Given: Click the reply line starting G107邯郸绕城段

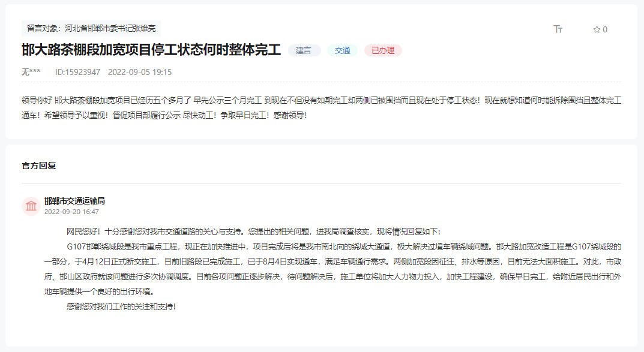Looking at the screenshot, I should click(x=344, y=246).
